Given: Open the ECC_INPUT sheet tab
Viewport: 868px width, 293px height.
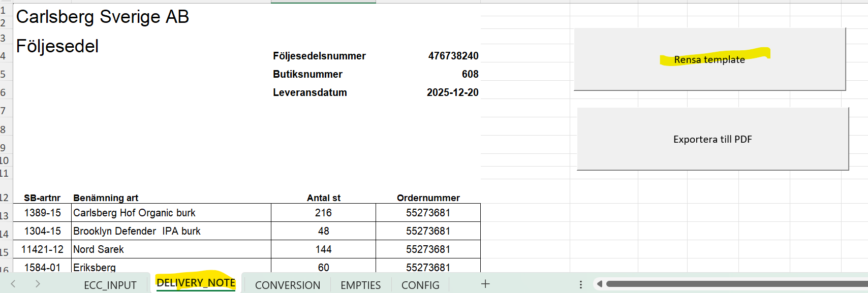Looking at the screenshot, I should coord(110,285).
